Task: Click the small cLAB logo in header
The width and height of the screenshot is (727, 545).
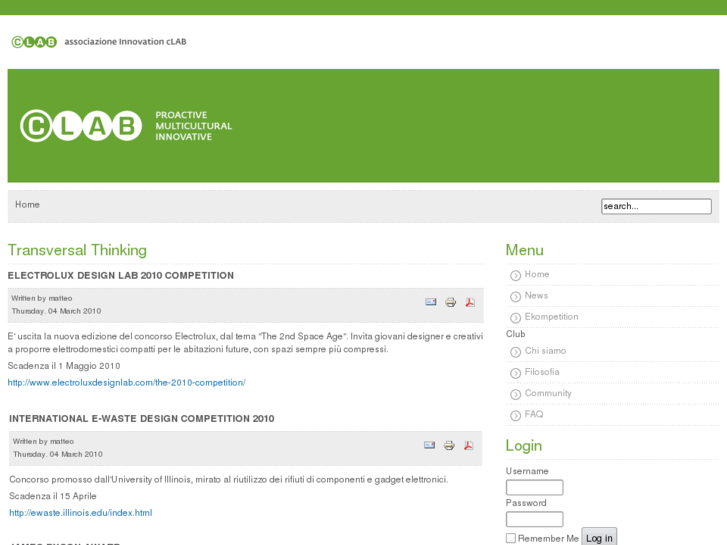Action: pos(34,42)
